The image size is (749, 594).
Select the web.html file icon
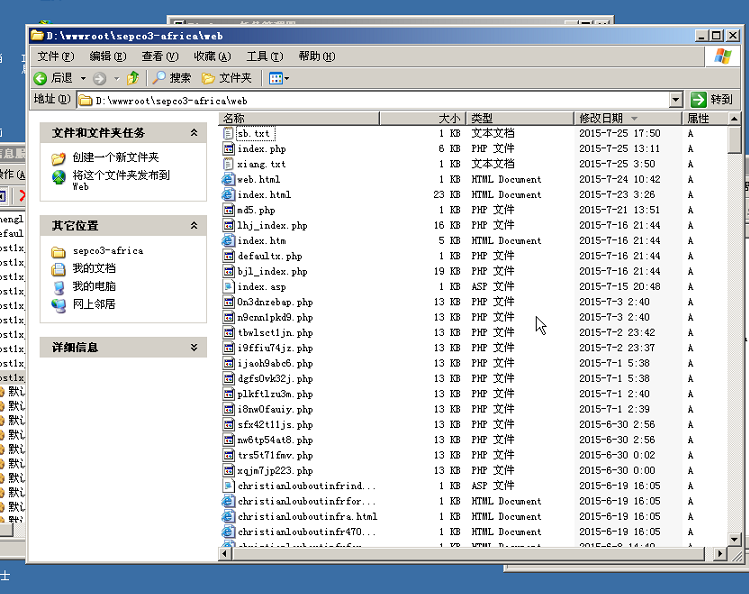[x=229, y=180]
